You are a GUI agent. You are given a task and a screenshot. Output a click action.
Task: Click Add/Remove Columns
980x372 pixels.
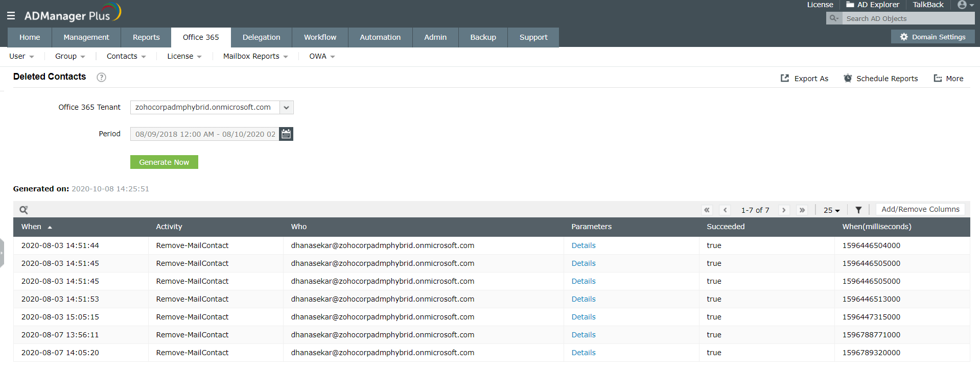pyautogui.click(x=920, y=209)
